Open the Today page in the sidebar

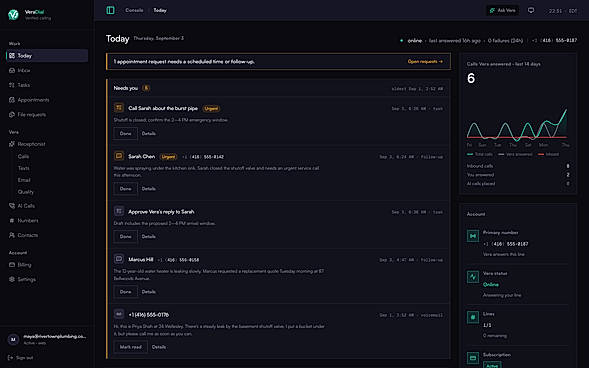47,56
